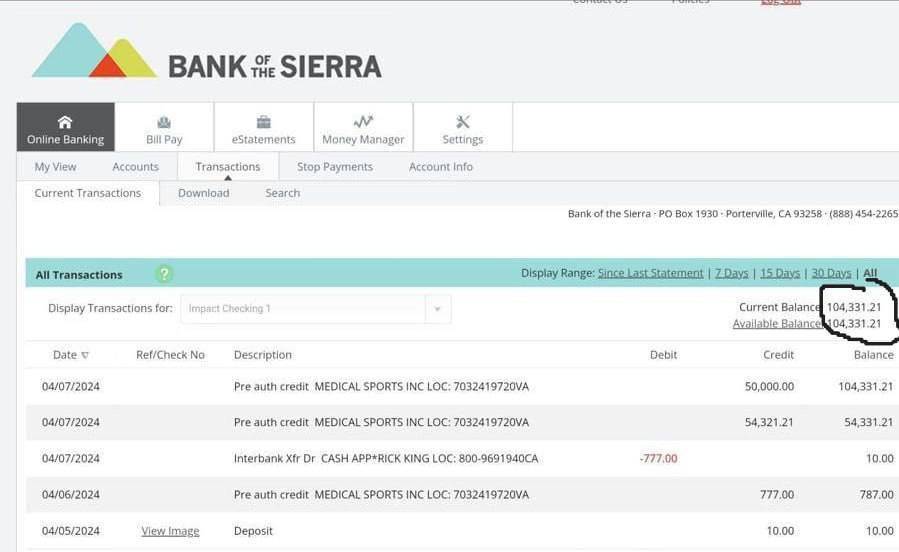
Task: Click the Deposit description text
Action: [253, 531]
